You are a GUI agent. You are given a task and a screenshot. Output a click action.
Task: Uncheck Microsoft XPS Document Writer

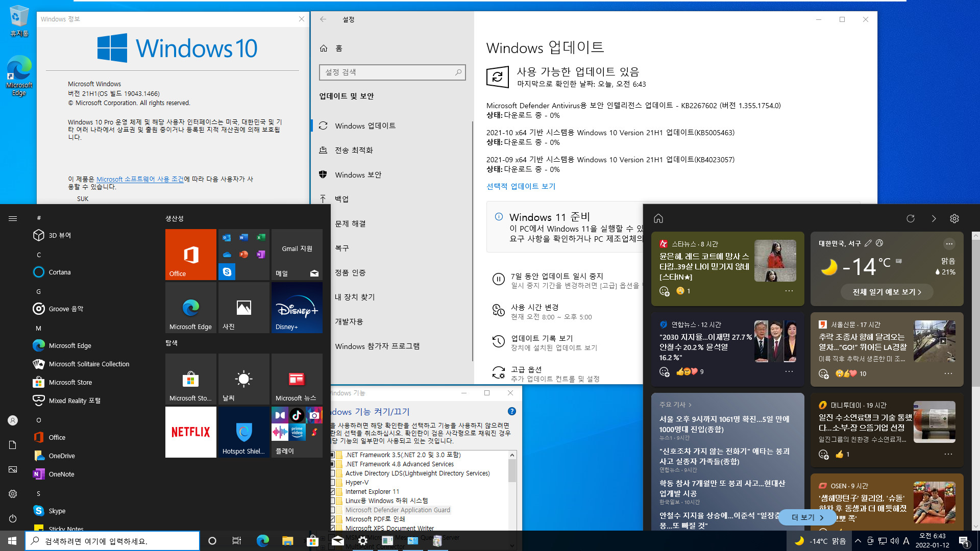332,528
